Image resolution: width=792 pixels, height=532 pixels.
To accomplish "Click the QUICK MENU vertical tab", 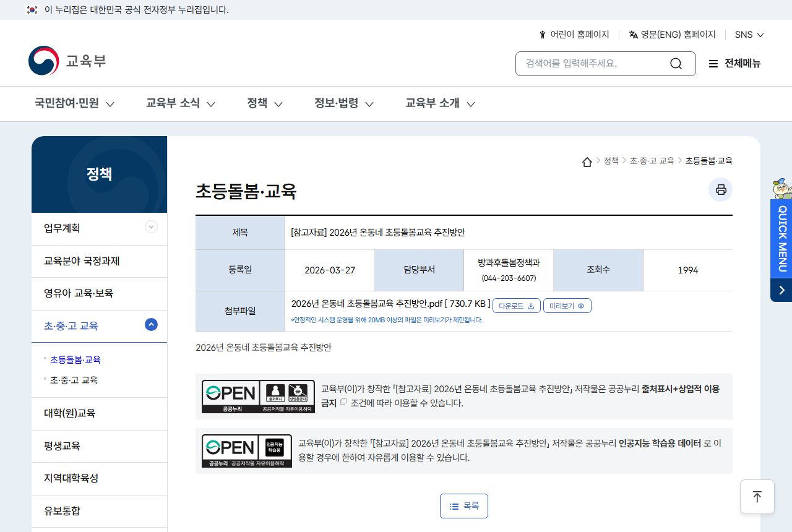I will [x=781, y=239].
